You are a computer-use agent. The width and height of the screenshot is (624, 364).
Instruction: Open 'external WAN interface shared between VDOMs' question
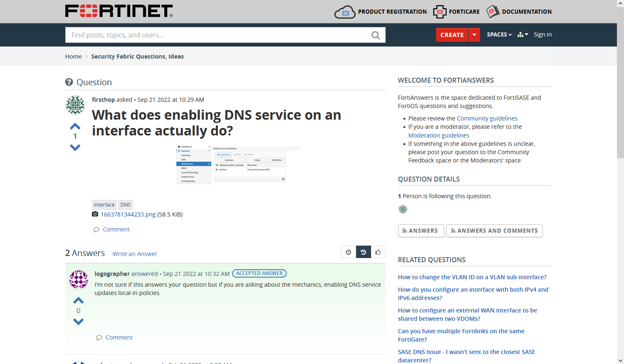tap(468, 315)
